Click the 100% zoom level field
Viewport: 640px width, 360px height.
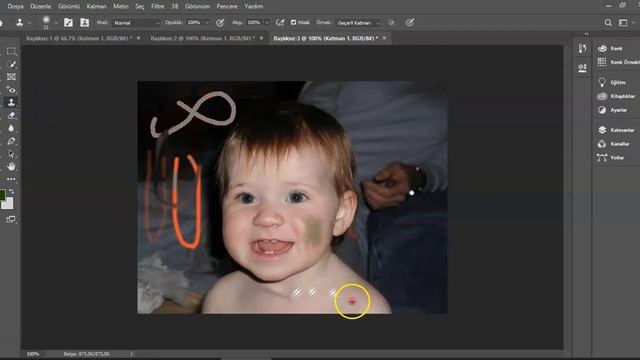(33, 354)
